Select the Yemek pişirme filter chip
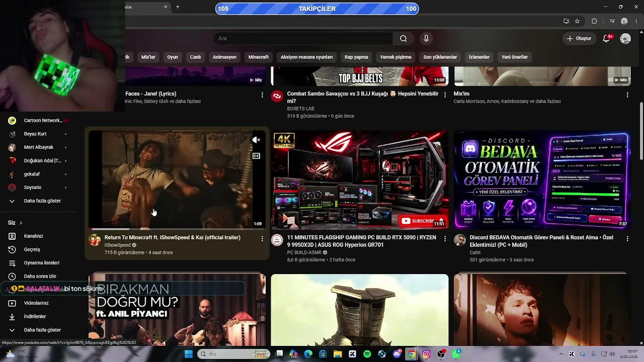644x362 pixels. point(395,57)
